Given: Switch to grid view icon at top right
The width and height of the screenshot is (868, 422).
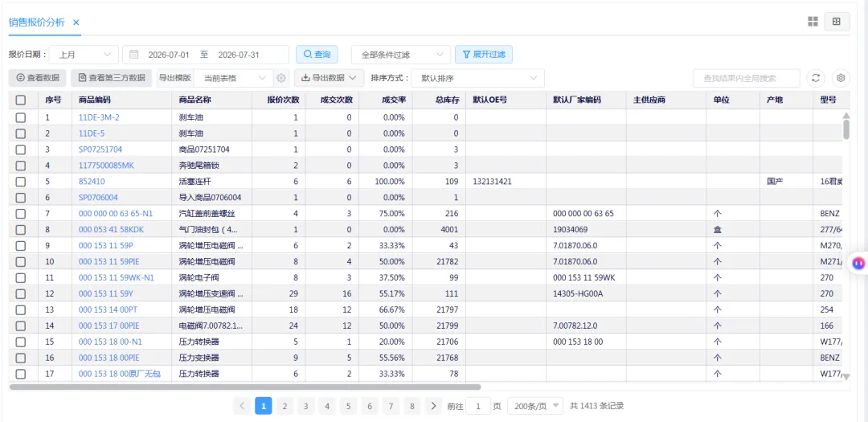Looking at the screenshot, I should [x=813, y=22].
